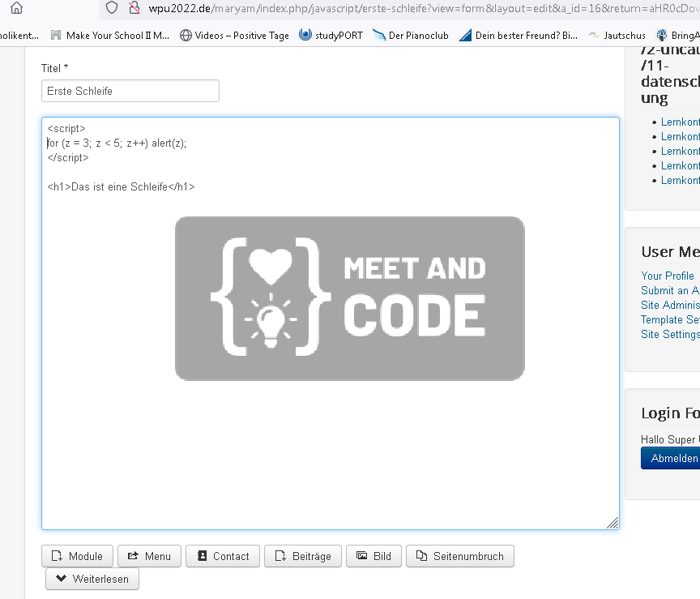The width and height of the screenshot is (700, 599).
Task: Place cursor on the opening <script> line
Action: pos(66,129)
